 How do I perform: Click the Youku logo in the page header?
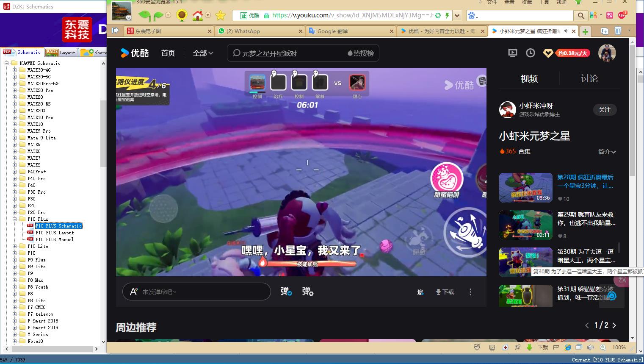point(135,53)
